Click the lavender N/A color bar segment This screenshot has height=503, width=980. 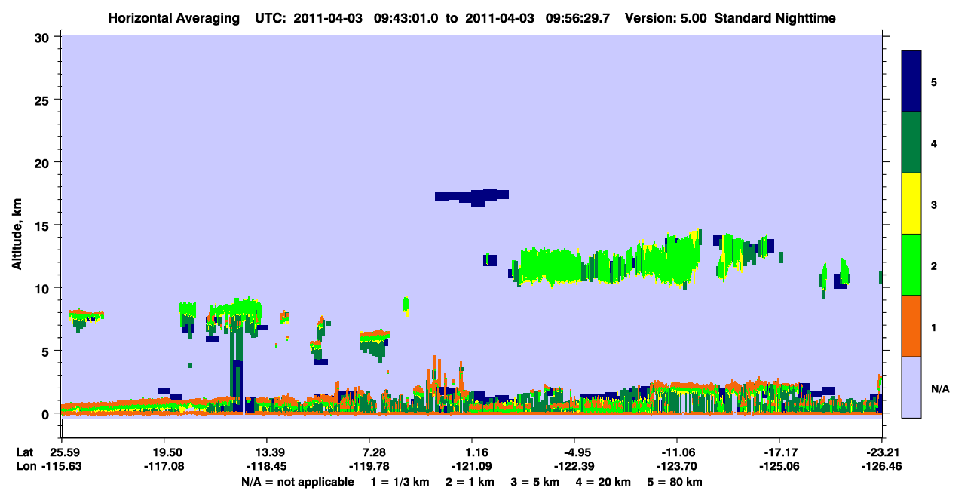pyautogui.click(x=911, y=387)
